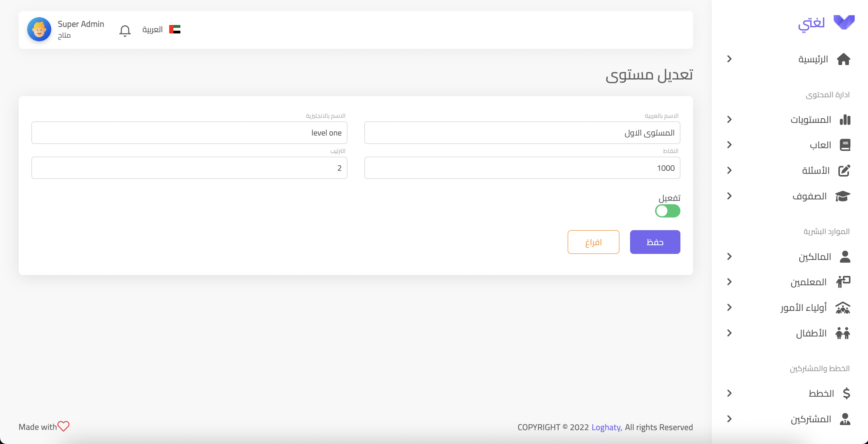The width and height of the screenshot is (868, 444).
Task: Click the purple حفظ save button
Action: (x=655, y=242)
